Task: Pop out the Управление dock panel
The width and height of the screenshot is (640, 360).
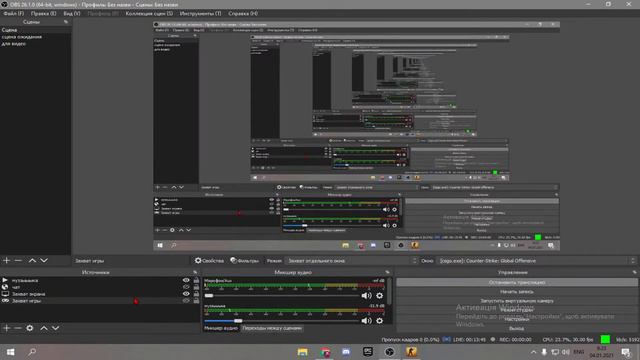Action: [634, 272]
